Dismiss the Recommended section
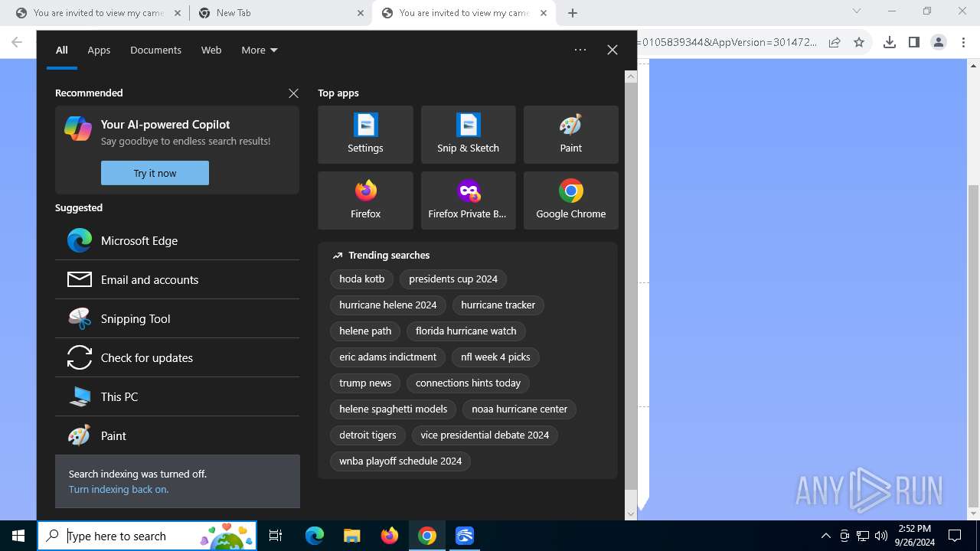Viewport: 980px width, 551px height. [x=293, y=93]
